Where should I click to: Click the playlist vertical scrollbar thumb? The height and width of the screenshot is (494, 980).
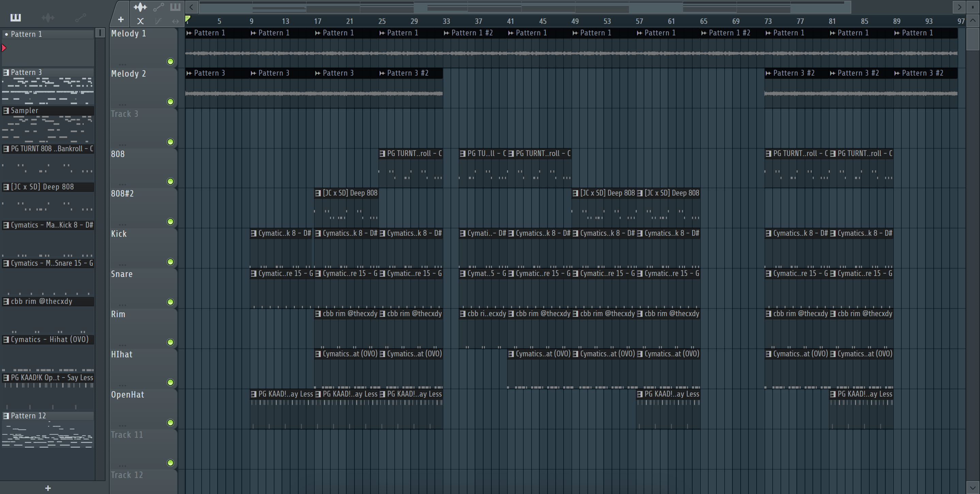pos(973,39)
